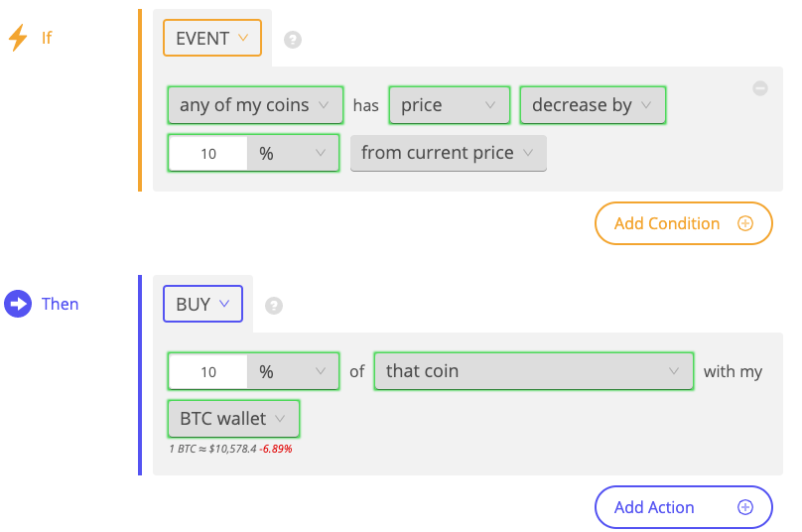Open the 'that coin' dropdown
Viewport: 802px width, 532px height.
(533, 371)
